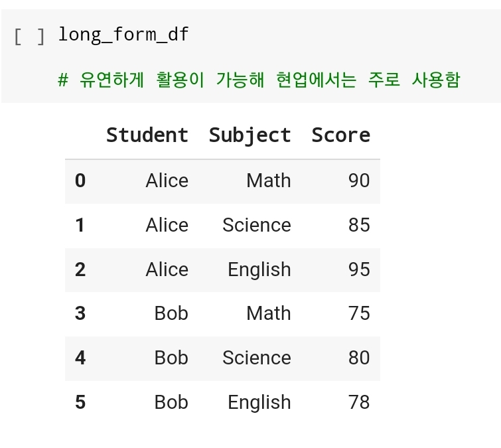Select the Subject column header

[x=250, y=135]
